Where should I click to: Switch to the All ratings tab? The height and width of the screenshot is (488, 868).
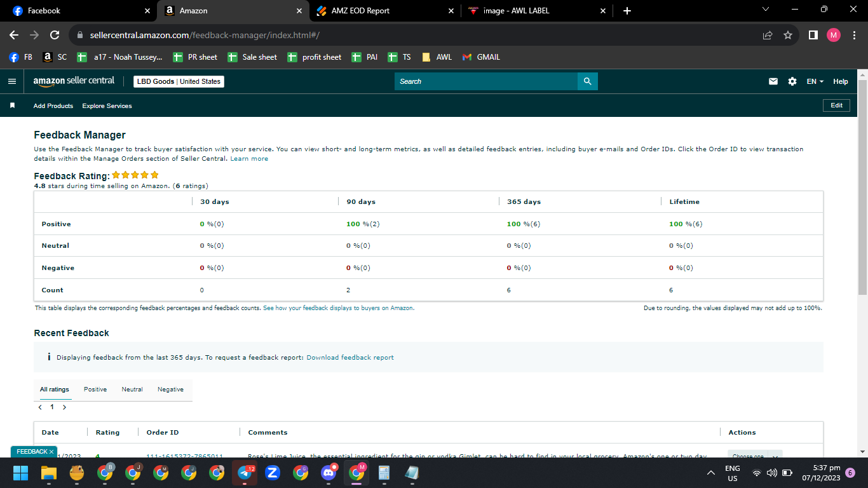[x=55, y=390]
